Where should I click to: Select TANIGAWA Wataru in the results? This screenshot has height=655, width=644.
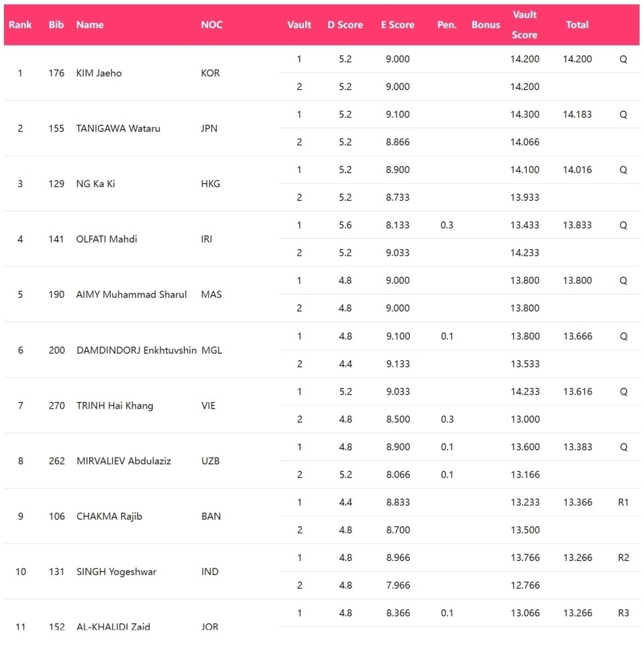click(x=118, y=128)
